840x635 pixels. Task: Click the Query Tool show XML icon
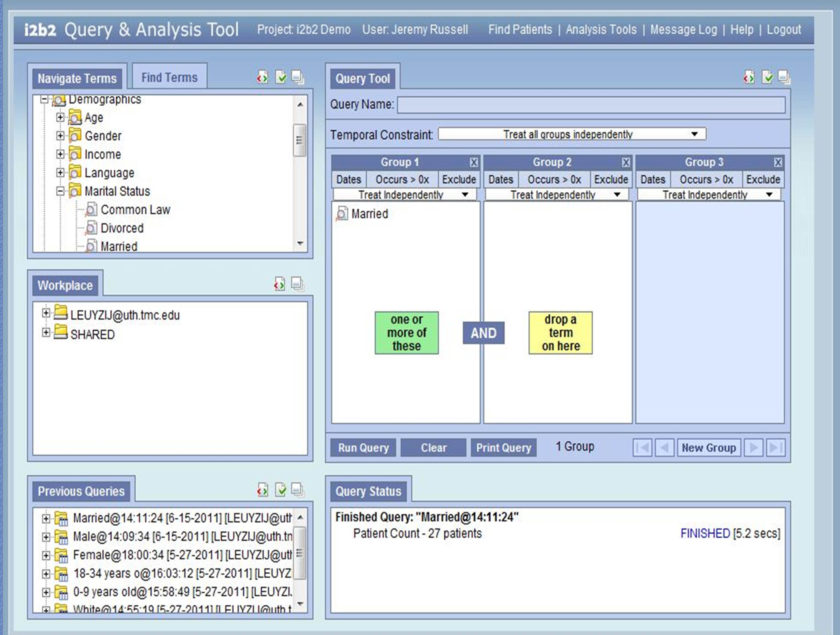(x=749, y=77)
